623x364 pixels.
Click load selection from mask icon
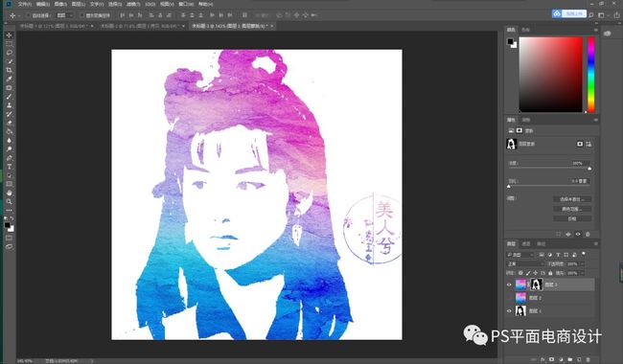[x=559, y=234]
